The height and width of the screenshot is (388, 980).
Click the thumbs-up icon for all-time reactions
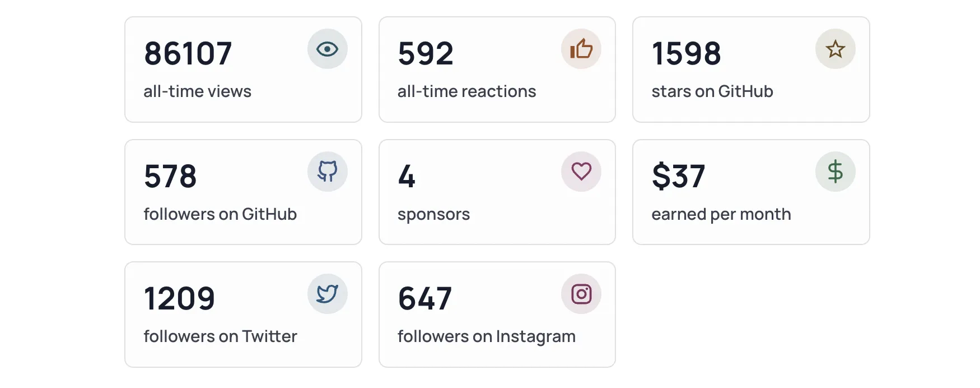(x=581, y=49)
